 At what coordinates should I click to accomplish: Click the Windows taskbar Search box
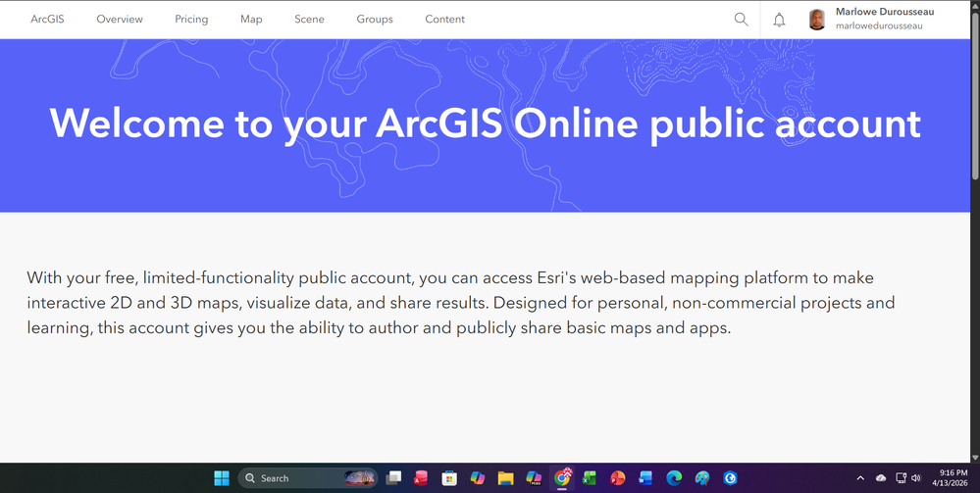pos(307,478)
